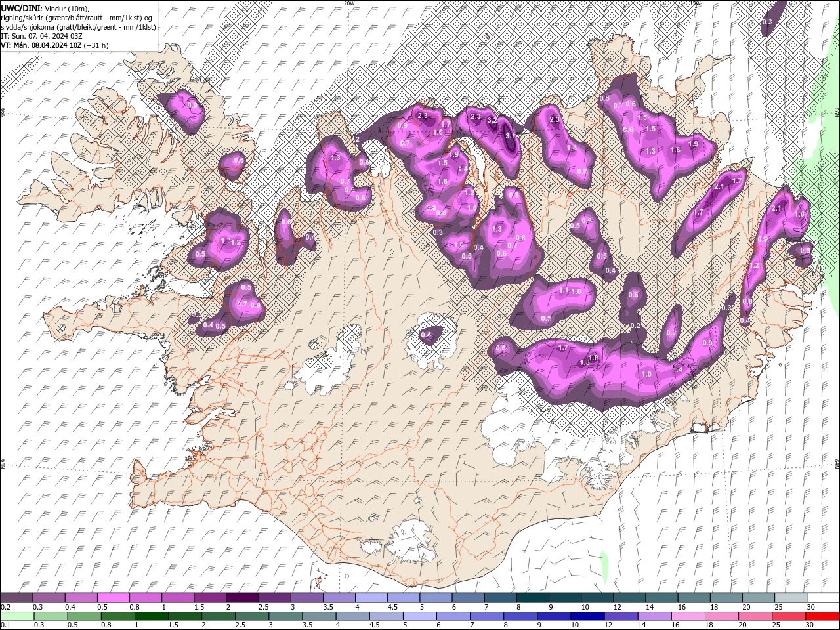Click the '0.1' label under the rain scale
The width and height of the screenshot is (840, 630).
coord(5,625)
